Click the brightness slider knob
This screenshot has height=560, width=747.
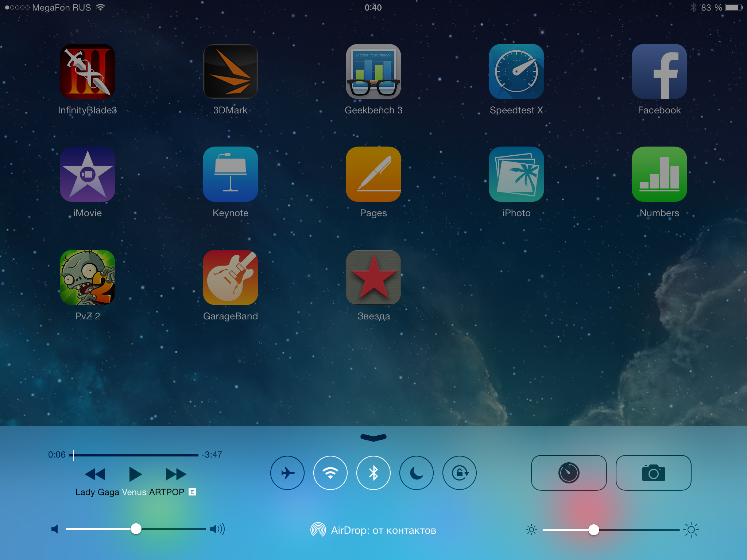tap(594, 530)
